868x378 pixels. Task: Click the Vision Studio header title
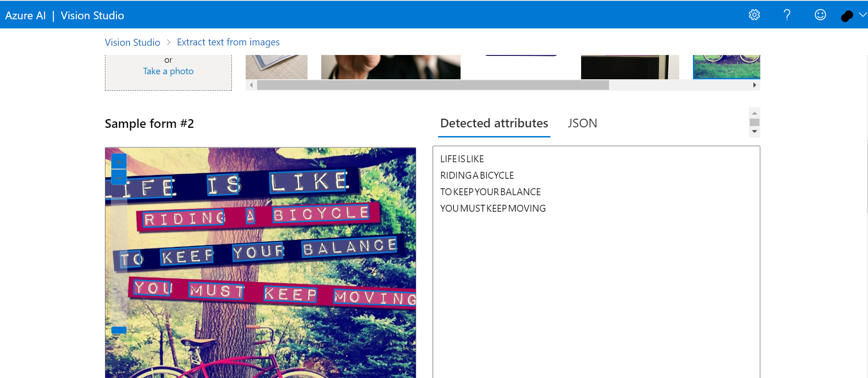coord(92,16)
